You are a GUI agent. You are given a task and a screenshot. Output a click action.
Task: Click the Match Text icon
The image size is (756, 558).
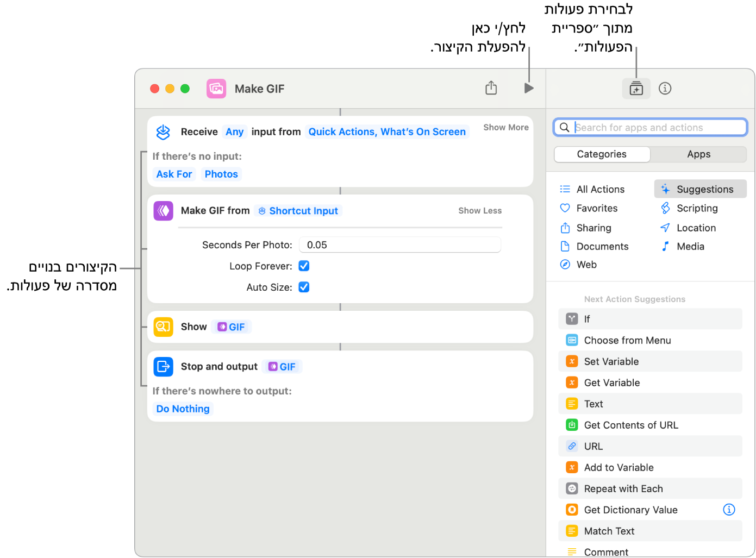point(572,531)
